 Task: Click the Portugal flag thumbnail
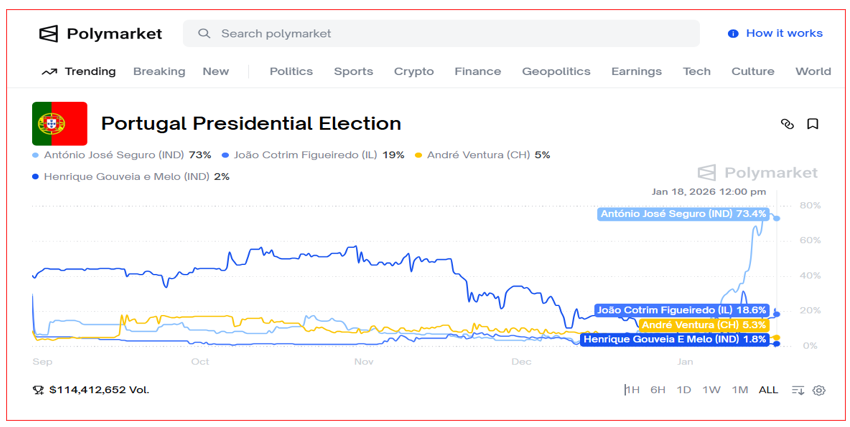point(60,124)
